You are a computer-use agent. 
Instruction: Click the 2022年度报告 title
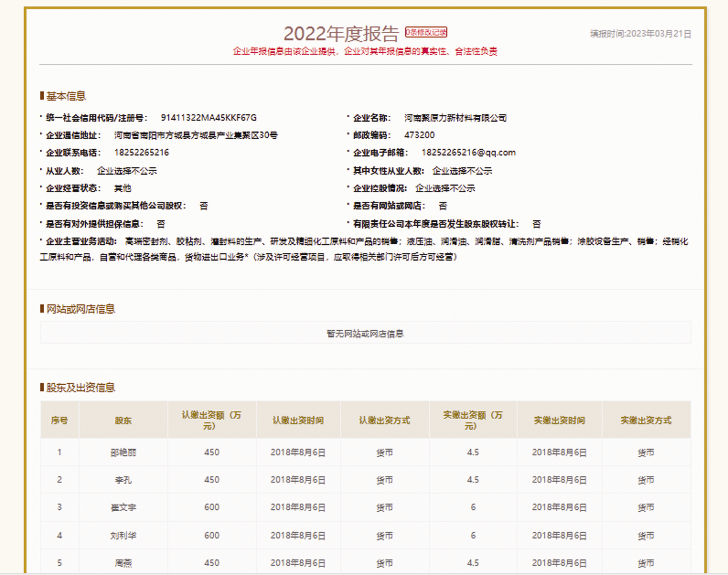(x=341, y=34)
